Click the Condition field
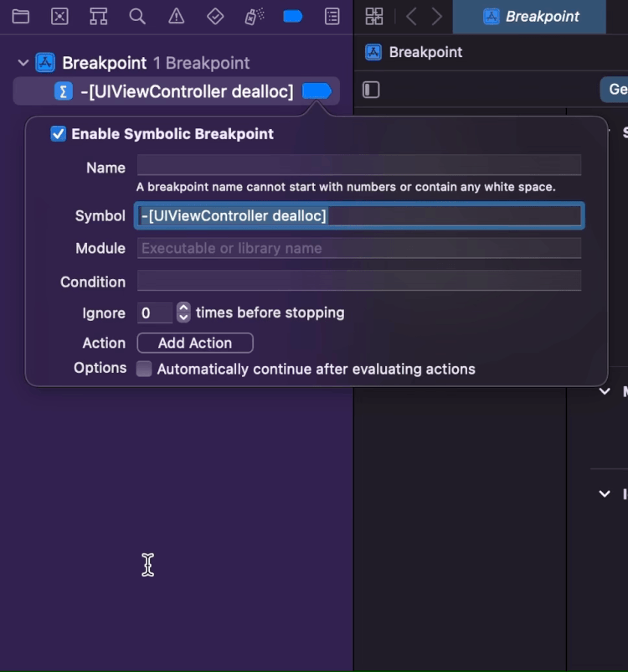 tap(359, 281)
